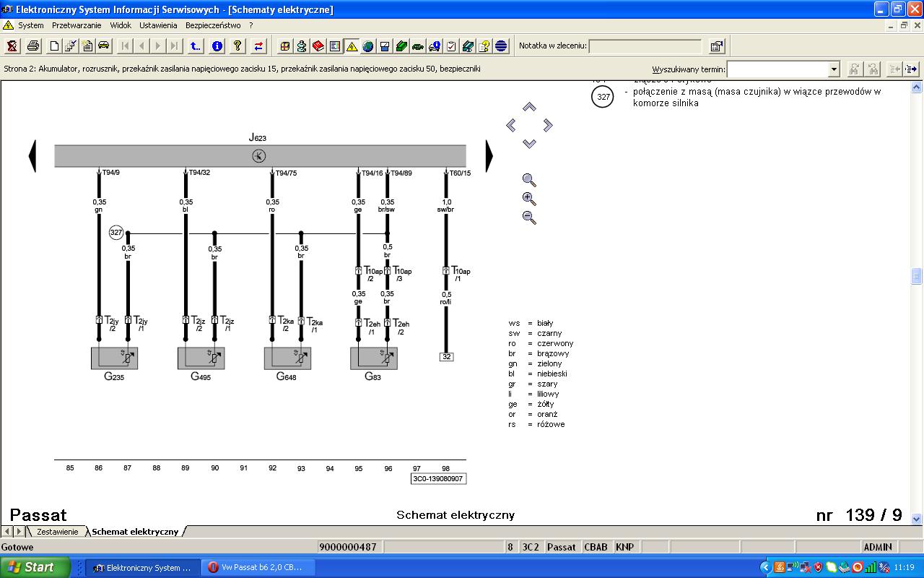The image size is (924, 578).
Task: Click the blue striped circle toolbar icon
Action: [x=501, y=46]
